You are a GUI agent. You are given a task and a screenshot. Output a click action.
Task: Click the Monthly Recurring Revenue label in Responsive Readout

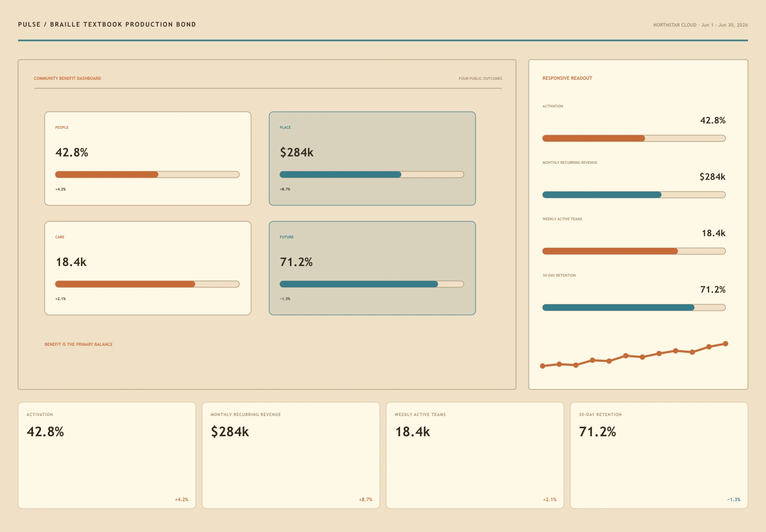(x=570, y=163)
